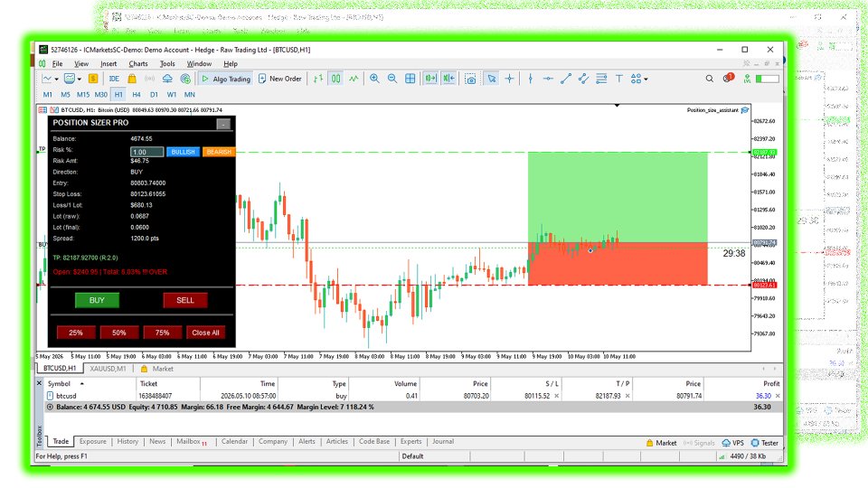The height and width of the screenshot is (488, 868).
Task: Click the gold dollar Market Watch icon
Action: click(93, 79)
